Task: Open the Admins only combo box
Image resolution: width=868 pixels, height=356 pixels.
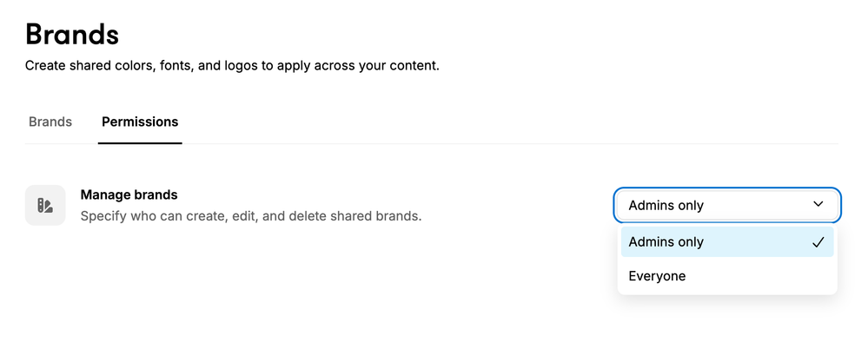Action: 727,205
